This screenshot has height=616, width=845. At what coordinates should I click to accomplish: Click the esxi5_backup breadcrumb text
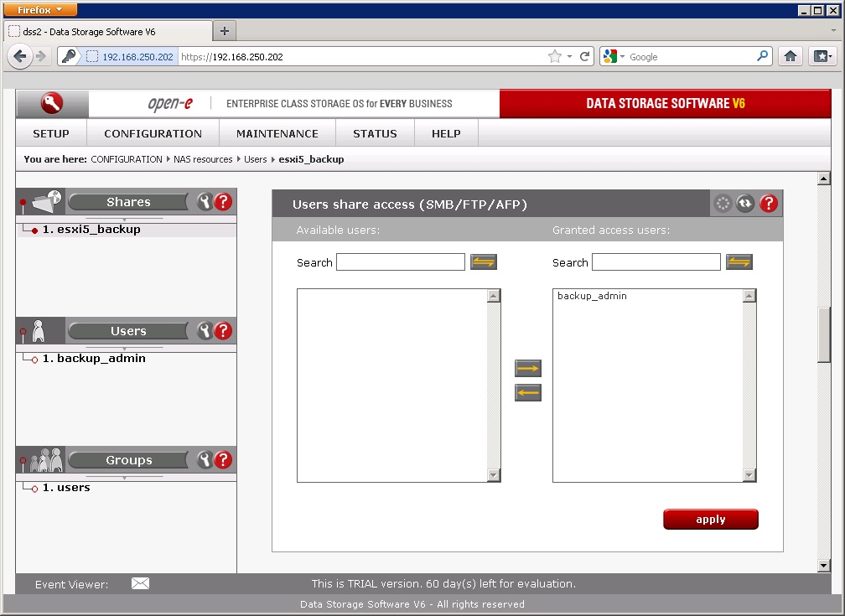click(x=311, y=159)
